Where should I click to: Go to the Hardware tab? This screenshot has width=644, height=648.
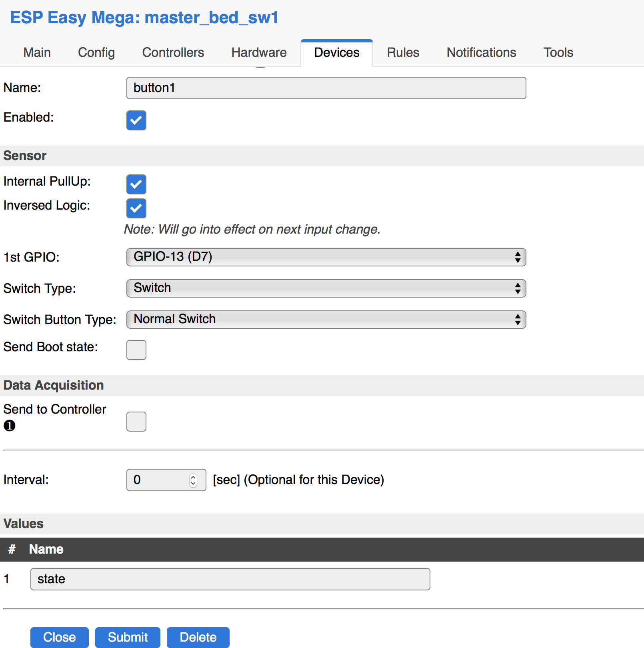(259, 52)
